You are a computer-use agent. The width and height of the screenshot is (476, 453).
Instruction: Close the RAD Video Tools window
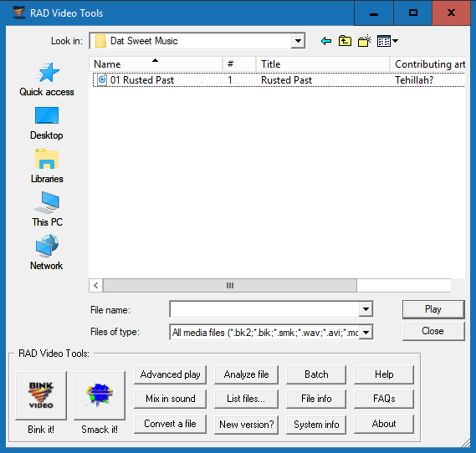click(451, 13)
